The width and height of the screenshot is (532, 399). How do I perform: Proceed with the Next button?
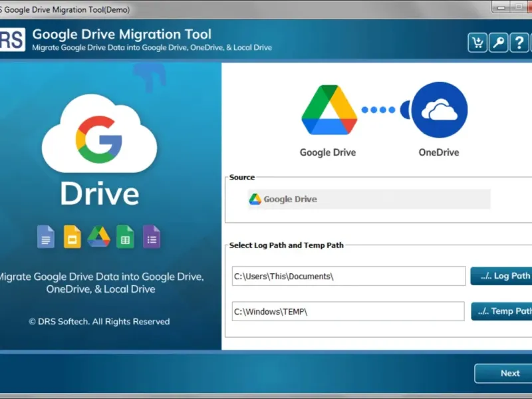click(503, 373)
